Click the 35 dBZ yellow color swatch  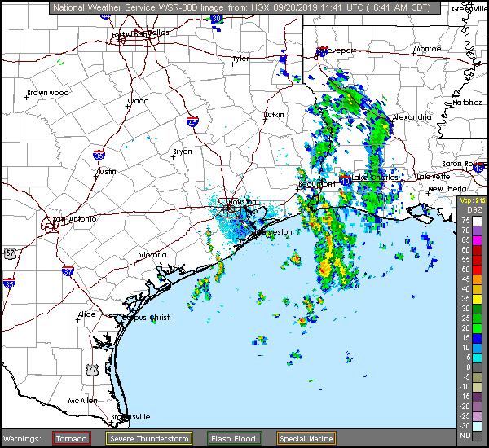coord(477,299)
